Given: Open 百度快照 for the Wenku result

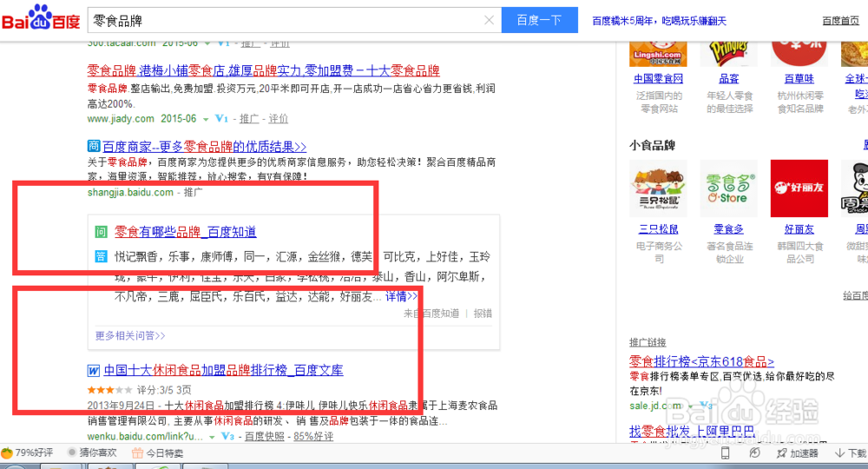Looking at the screenshot, I should click(265, 436).
